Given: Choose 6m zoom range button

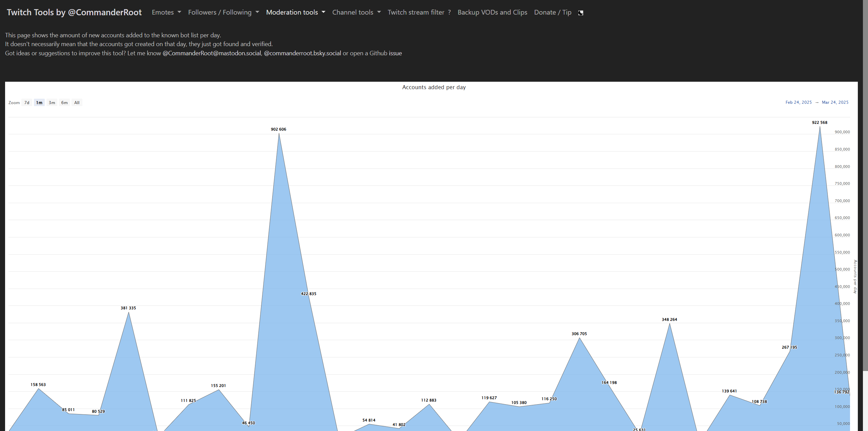Looking at the screenshot, I should coord(64,103).
